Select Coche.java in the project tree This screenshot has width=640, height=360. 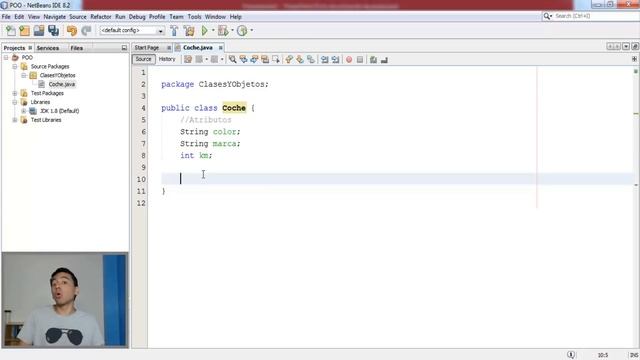point(62,84)
